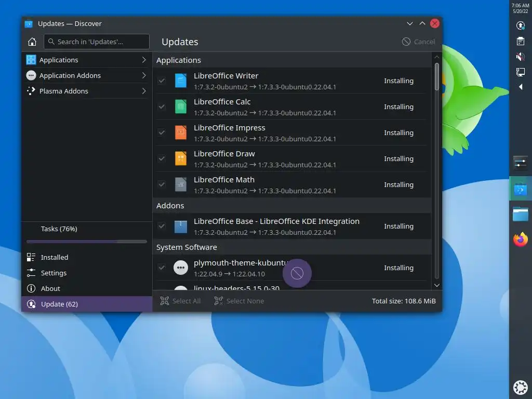Open the Application Addons category
The height and width of the screenshot is (399, 532).
(x=87, y=75)
